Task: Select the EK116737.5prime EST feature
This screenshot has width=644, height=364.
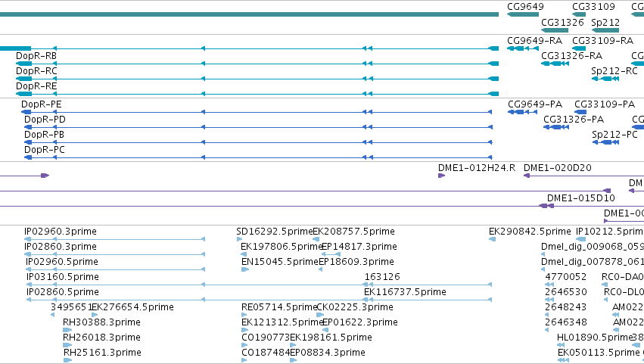Action: [x=428, y=300]
